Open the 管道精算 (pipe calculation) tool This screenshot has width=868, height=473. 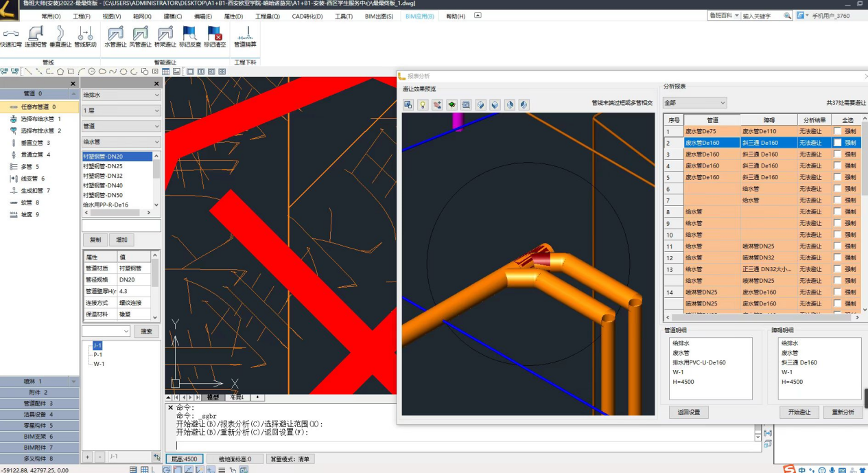click(x=244, y=34)
